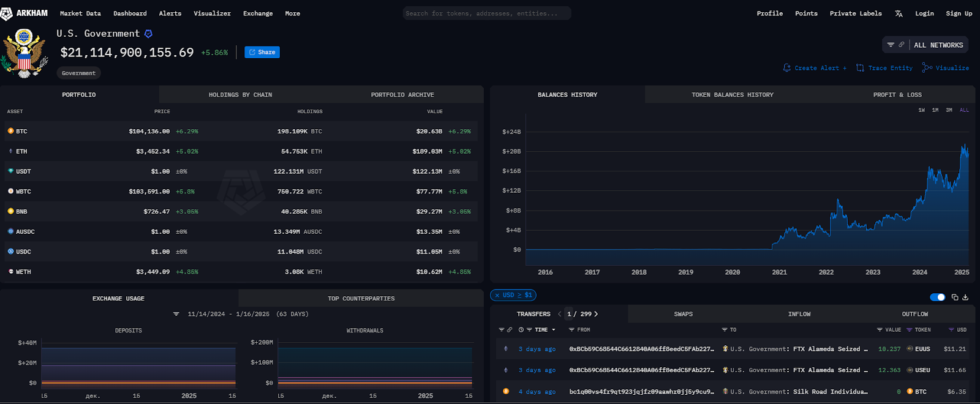The width and height of the screenshot is (980, 404).
Task: Open the Exchange page
Action: 258,13
